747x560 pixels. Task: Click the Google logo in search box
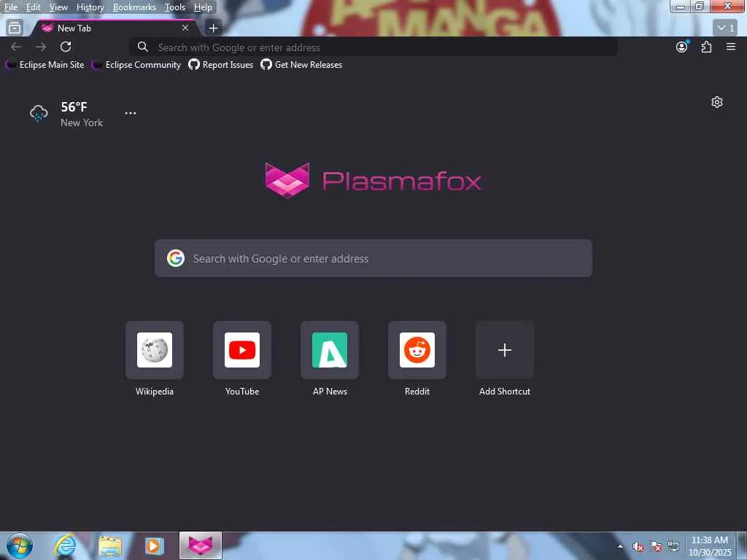tap(176, 258)
